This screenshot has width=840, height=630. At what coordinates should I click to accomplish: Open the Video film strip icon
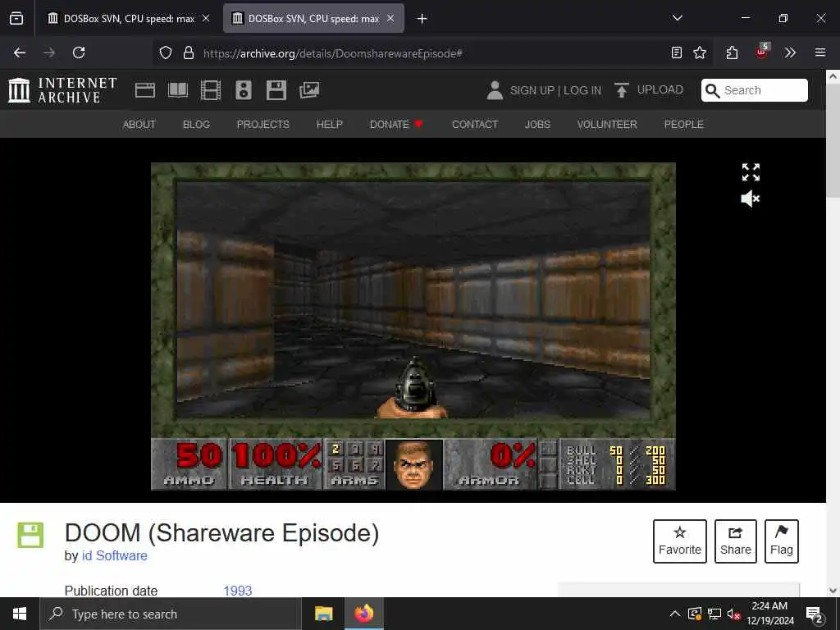click(x=211, y=90)
